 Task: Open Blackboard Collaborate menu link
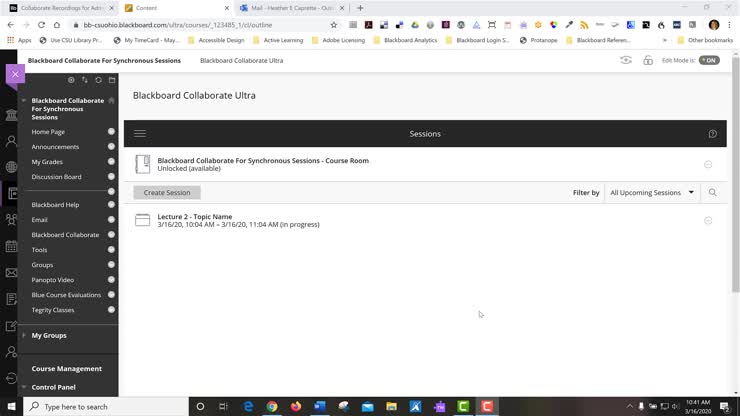[65, 235]
